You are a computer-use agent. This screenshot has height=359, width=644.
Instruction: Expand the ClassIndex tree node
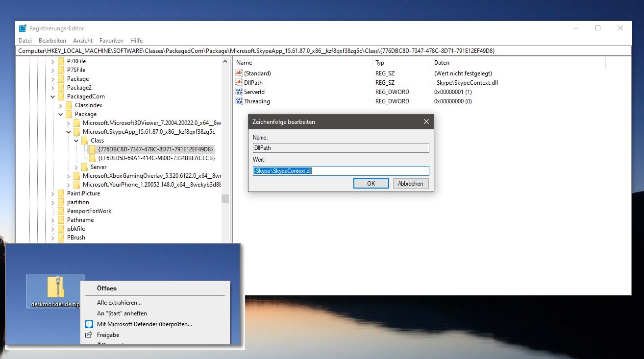pos(61,105)
